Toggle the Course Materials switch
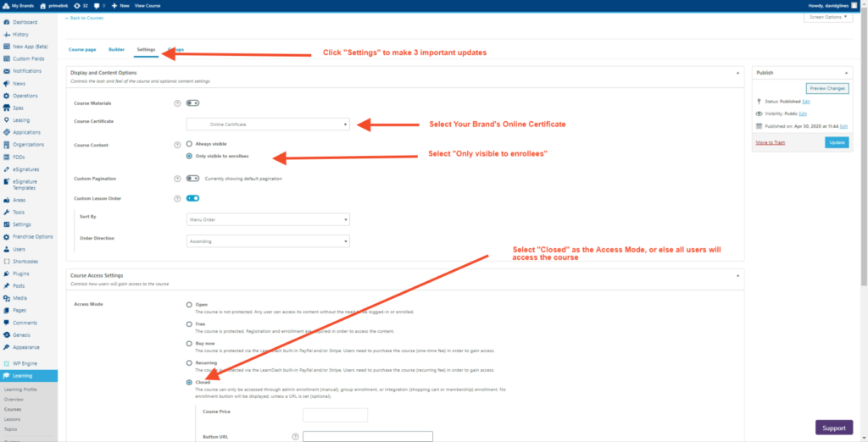 [192, 103]
